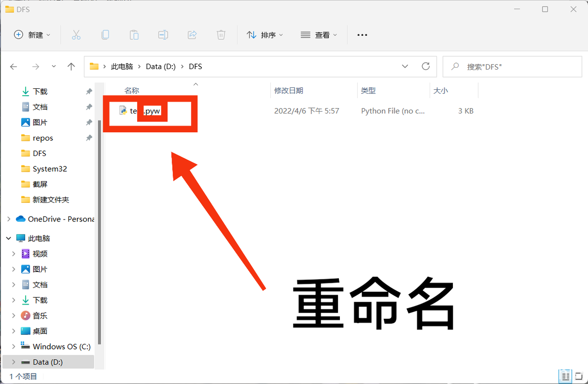
Task: Open recent locations chevron dropdown
Action: 54,67
